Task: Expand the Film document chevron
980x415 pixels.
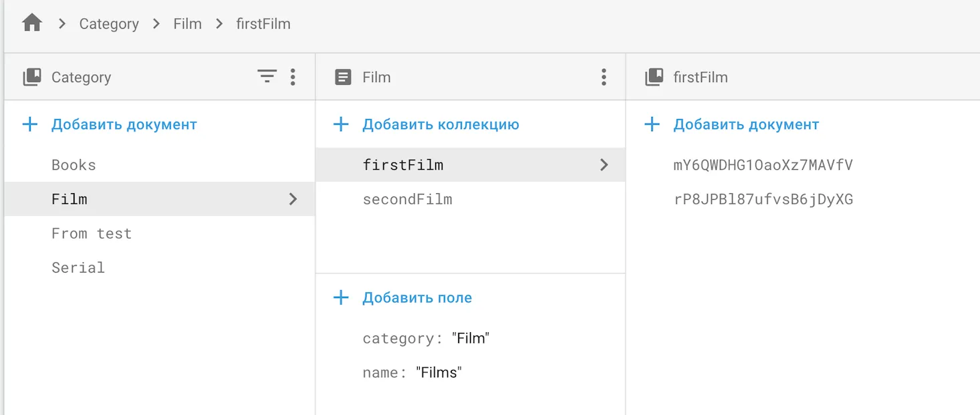Action: [293, 198]
